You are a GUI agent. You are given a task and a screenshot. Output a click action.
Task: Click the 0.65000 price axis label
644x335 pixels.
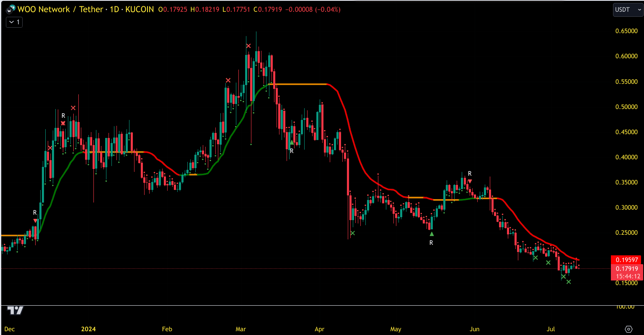[626, 31]
